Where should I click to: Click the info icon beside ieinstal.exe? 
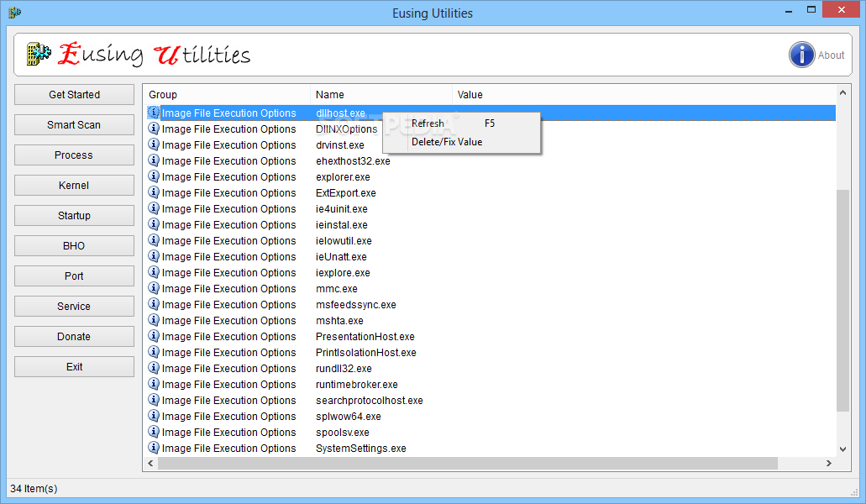[x=154, y=224]
